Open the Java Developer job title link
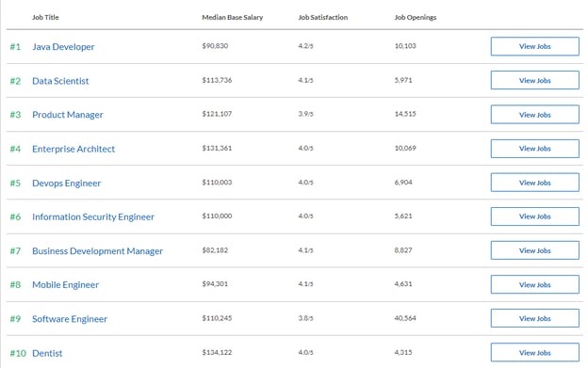Screen dimensions: 588x368 pos(63,47)
